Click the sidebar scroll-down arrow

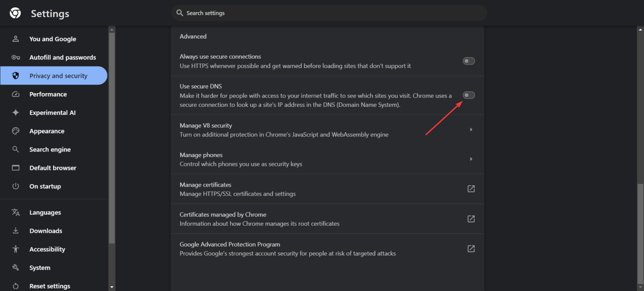[112, 287]
